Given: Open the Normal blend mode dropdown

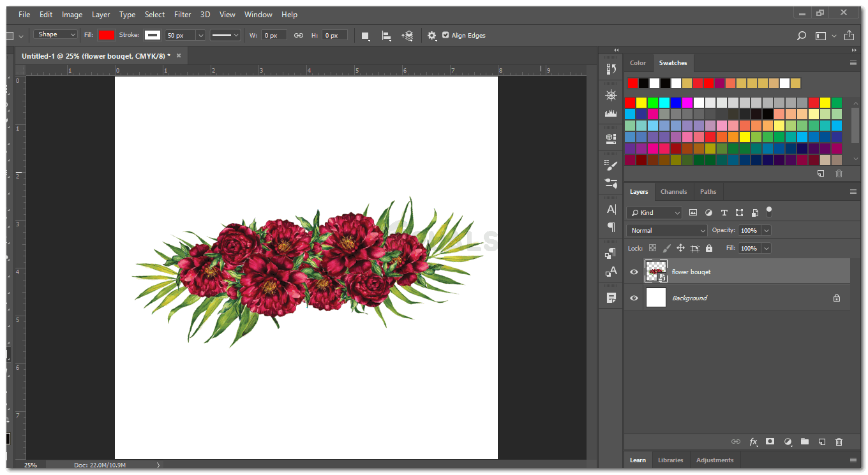Looking at the screenshot, I should click(x=667, y=230).
